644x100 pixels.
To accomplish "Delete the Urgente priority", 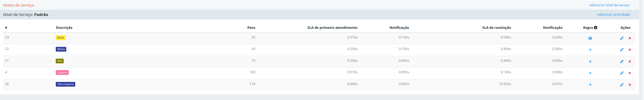I will point(630,73).
